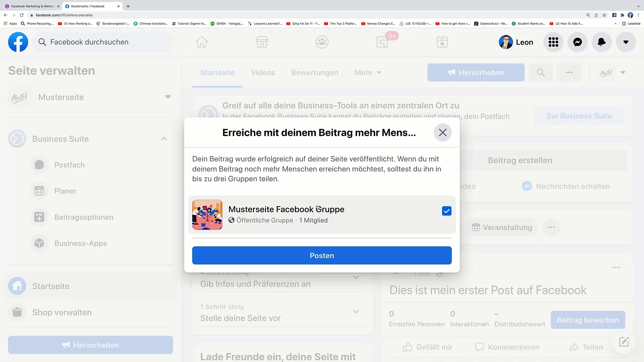Open more options beside Veranstaltung
644x362 pixels.
coord(551,228)
